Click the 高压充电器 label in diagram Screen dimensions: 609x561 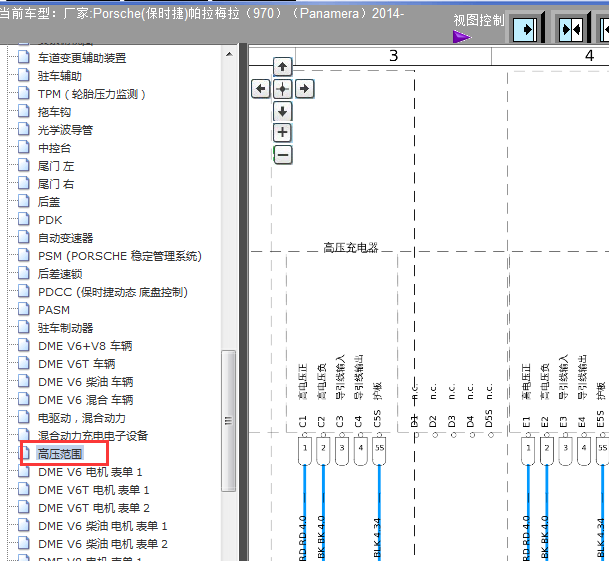click(351, 247)
